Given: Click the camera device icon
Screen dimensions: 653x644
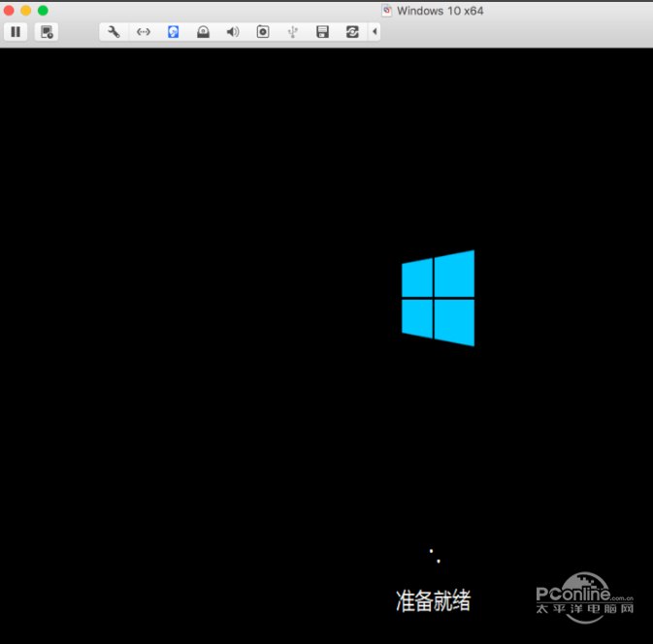Looking at the screenshot, I should click(263, 32).
